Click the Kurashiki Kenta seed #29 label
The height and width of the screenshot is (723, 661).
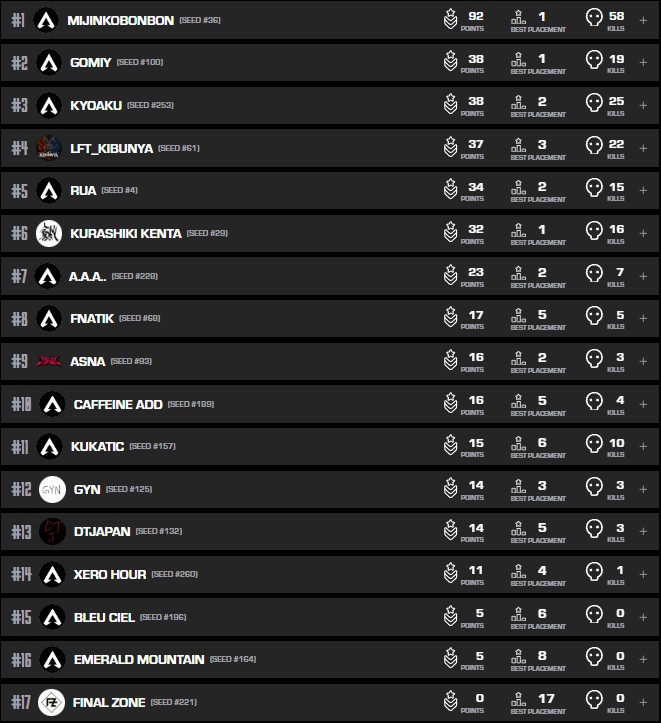[207, 233]
